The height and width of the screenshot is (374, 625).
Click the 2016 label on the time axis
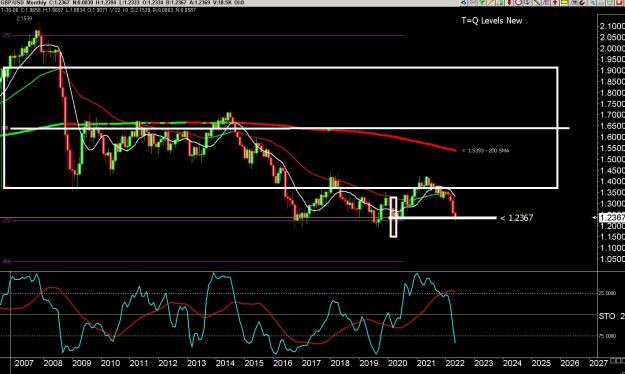tap(283, 363)
